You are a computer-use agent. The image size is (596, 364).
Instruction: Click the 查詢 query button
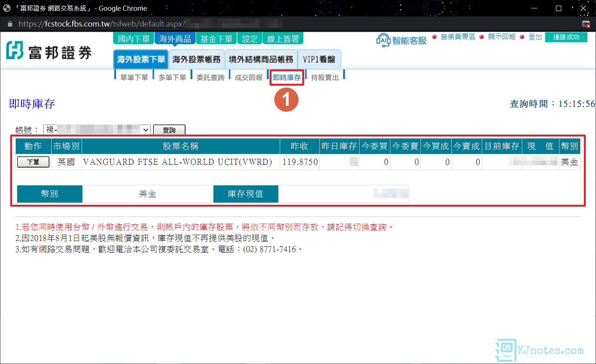(x=169, y=130)
